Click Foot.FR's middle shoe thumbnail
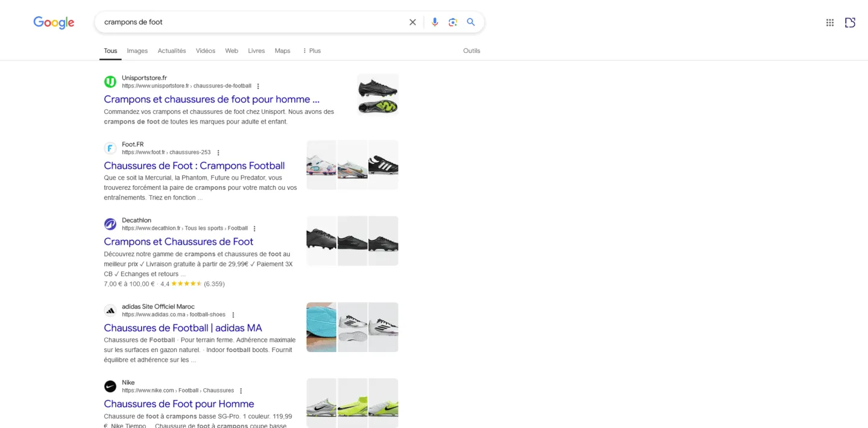868x428 pixels. click(x=353, y=165)
